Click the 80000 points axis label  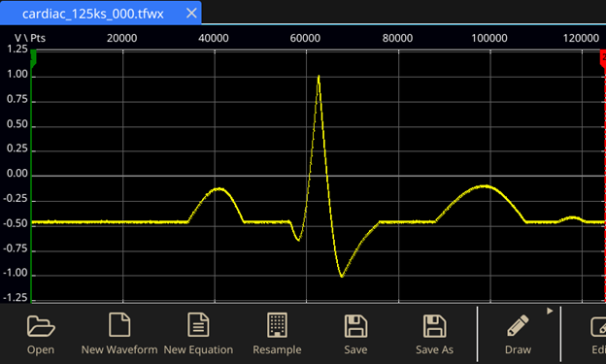pos(397,38)
